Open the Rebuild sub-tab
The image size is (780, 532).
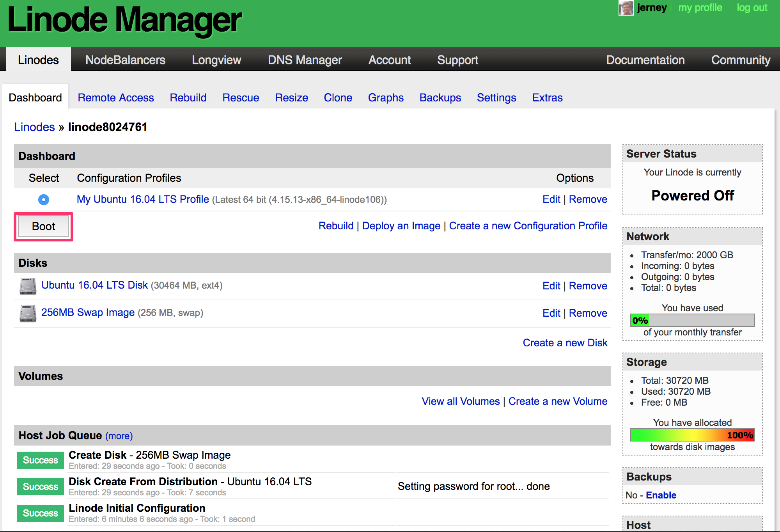(188, 98)
